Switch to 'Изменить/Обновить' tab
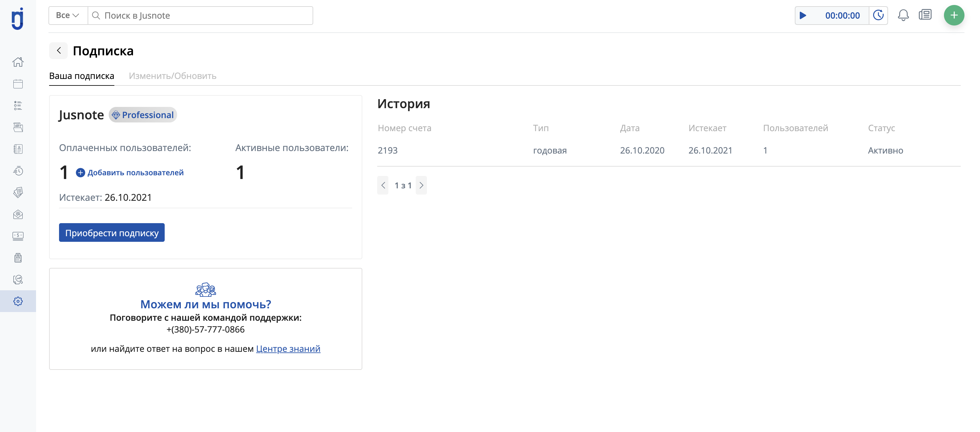This screenshot has height=432, width=980. pos(172,76)
